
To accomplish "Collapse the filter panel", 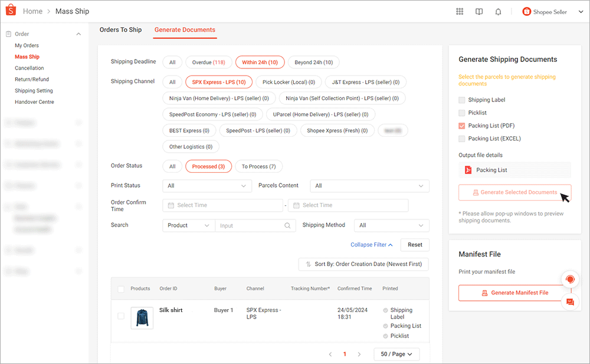I will pyautogui.click(x=371, y=245).
